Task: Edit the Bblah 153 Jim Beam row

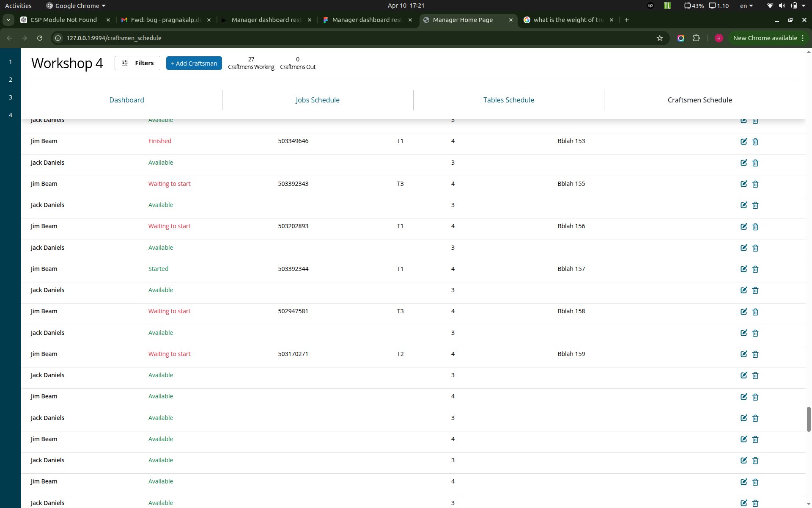Action: 743,141
